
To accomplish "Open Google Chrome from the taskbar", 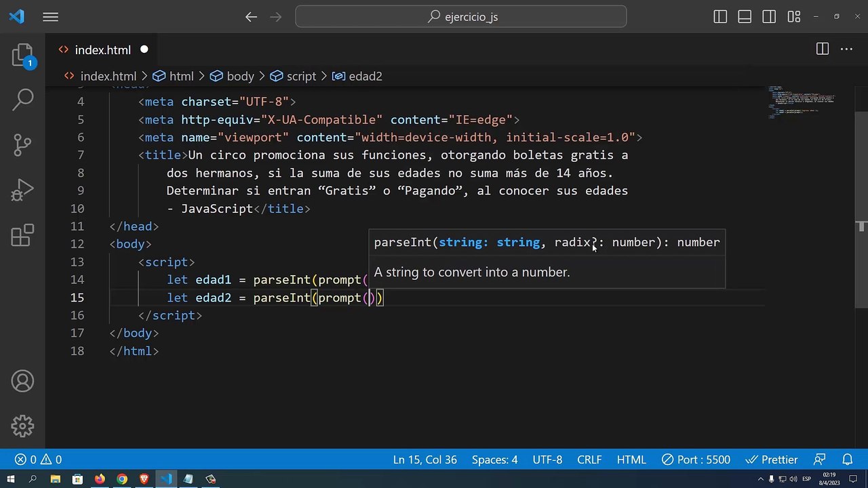I will [122, 479].
